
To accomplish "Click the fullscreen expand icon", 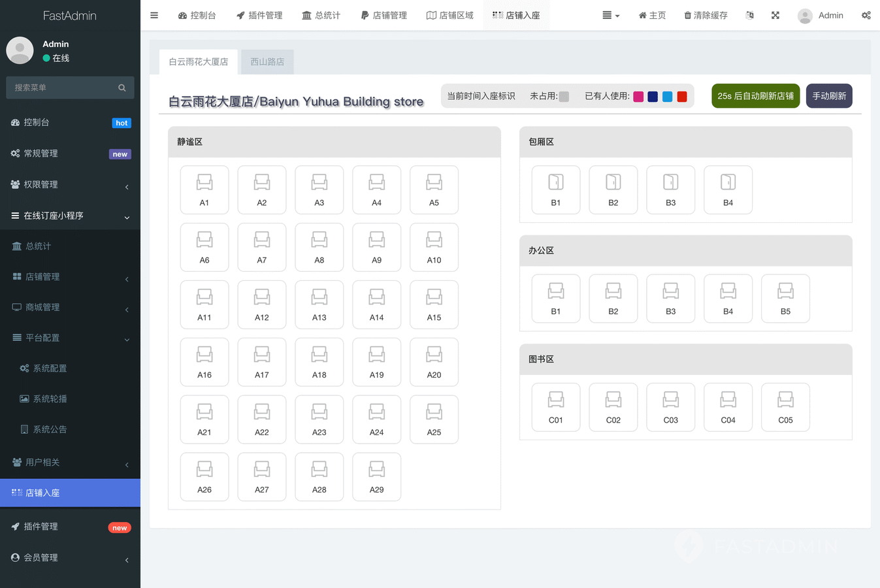I will [x=775, y=15].
